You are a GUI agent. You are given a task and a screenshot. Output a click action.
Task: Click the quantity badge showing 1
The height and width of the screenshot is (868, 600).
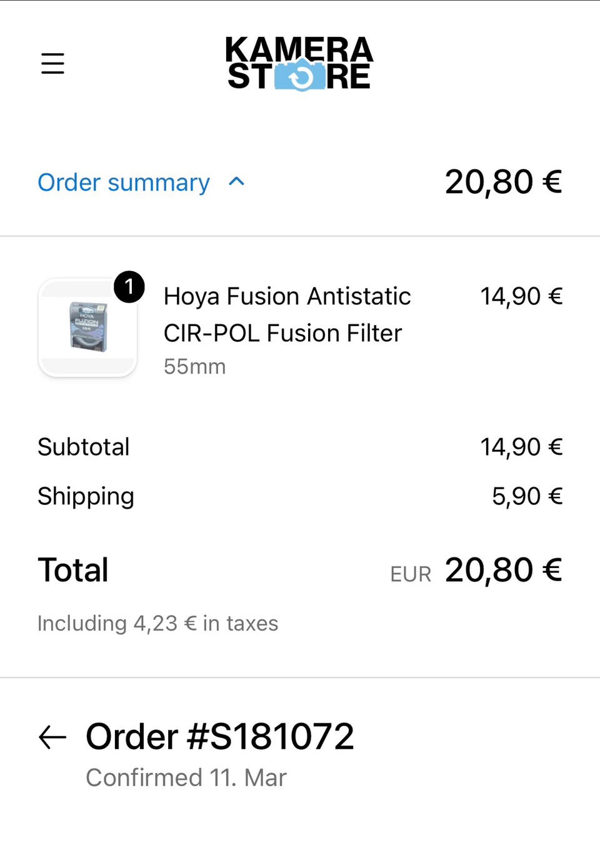click(x=129, y=287)
